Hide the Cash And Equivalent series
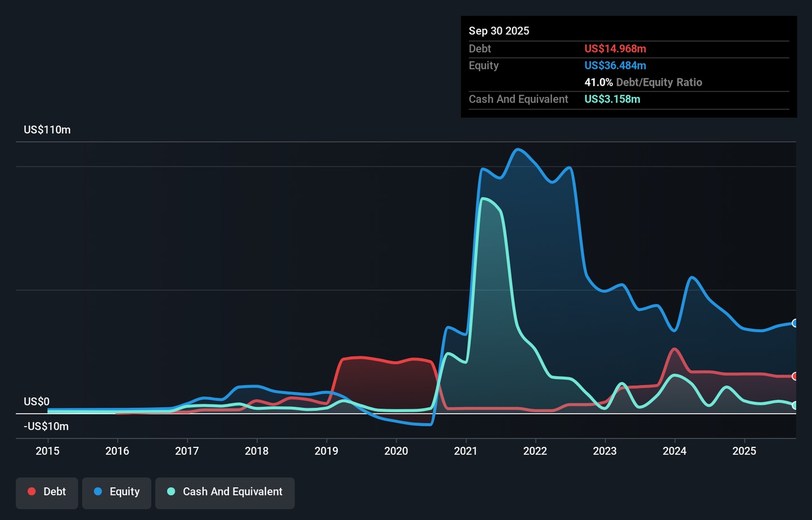Viewport: 812px width, 520px height. [225, 492]
